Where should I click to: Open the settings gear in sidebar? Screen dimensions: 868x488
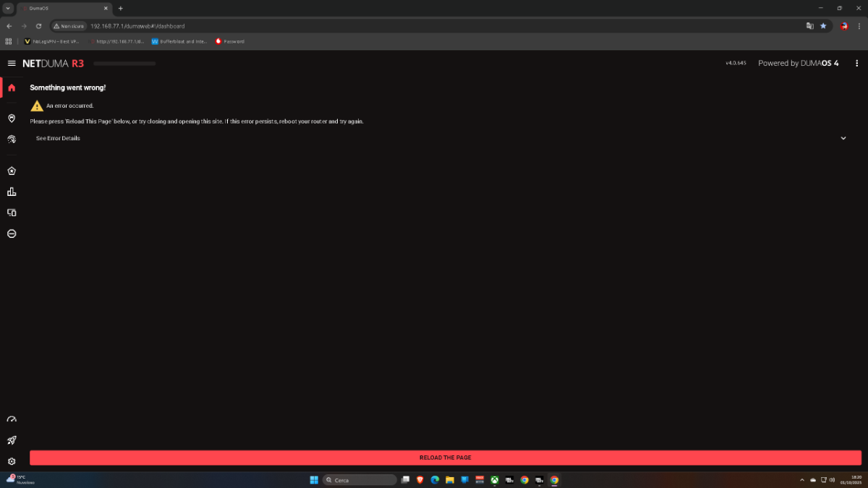(12, 461)
